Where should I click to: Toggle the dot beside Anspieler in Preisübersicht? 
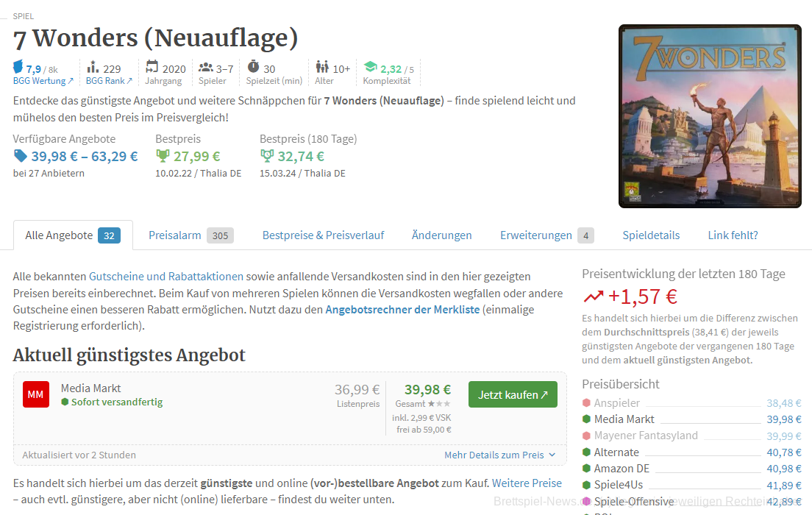[587, 403]
